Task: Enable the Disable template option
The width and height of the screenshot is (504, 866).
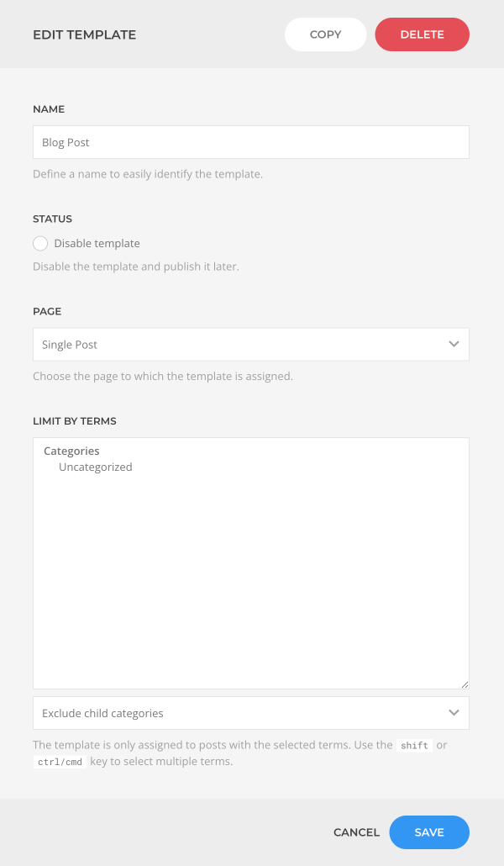Action: point(40,243)
